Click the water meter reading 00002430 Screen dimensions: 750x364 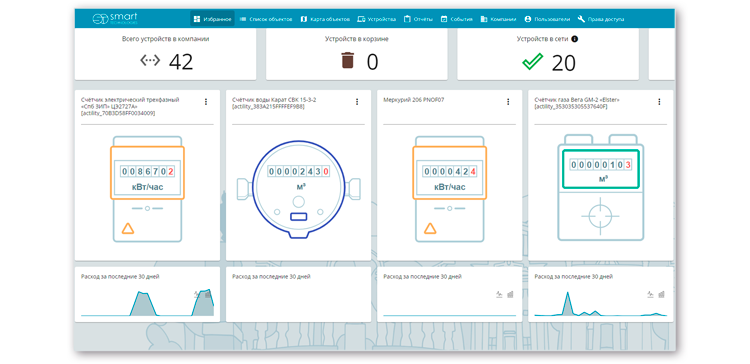[298, 171]
